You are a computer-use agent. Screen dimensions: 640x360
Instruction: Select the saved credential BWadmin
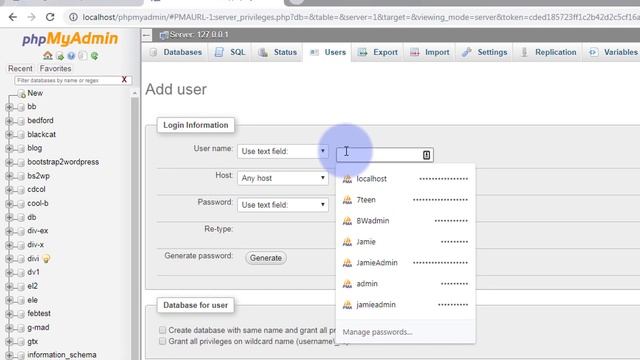coord(405,221)
